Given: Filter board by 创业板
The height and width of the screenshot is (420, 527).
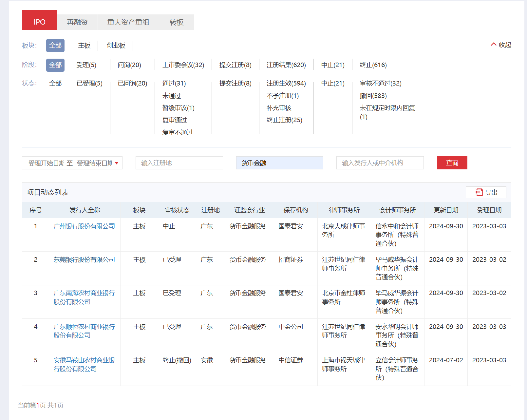Looking at the screenshot, I should (x=116, y=46).
